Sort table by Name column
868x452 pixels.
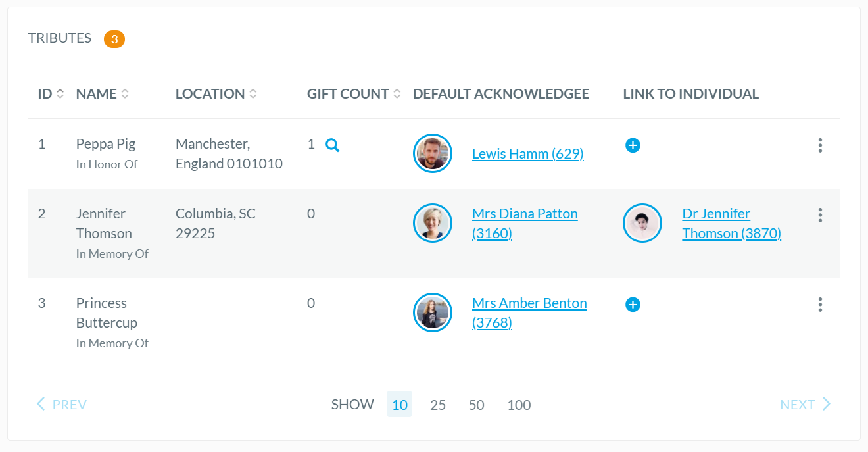point(102,94)
